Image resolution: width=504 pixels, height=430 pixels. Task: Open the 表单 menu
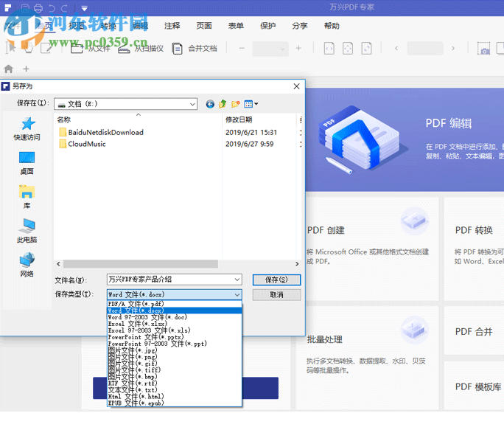pos(236,26)
